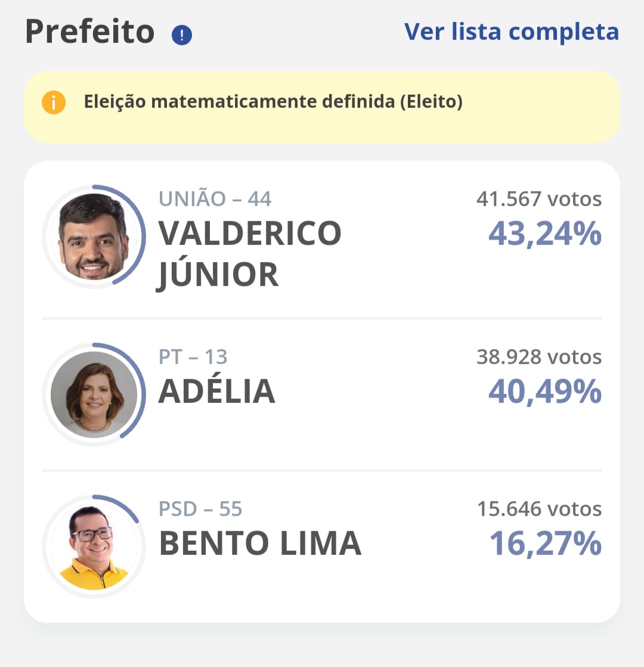Click the UNIÃO – 44 party label
Image resolution: width=644 pixels, height=667 pixels.
point(215,198)
